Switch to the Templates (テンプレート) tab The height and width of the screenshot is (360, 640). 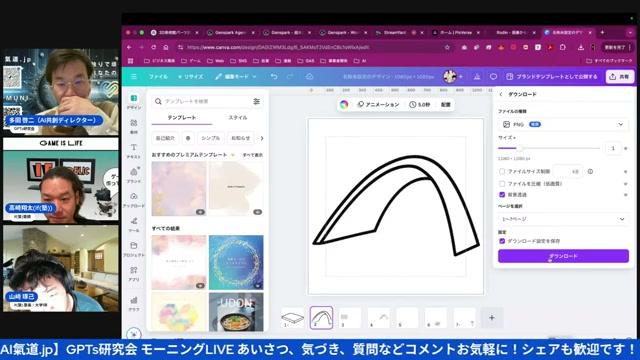click(x=182, y=118)
